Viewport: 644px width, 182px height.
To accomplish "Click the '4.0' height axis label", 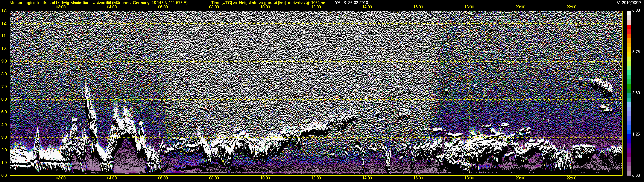I will point(4,125).
